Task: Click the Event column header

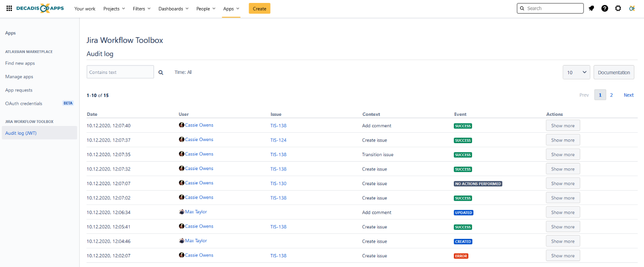Action: [460, 114]
